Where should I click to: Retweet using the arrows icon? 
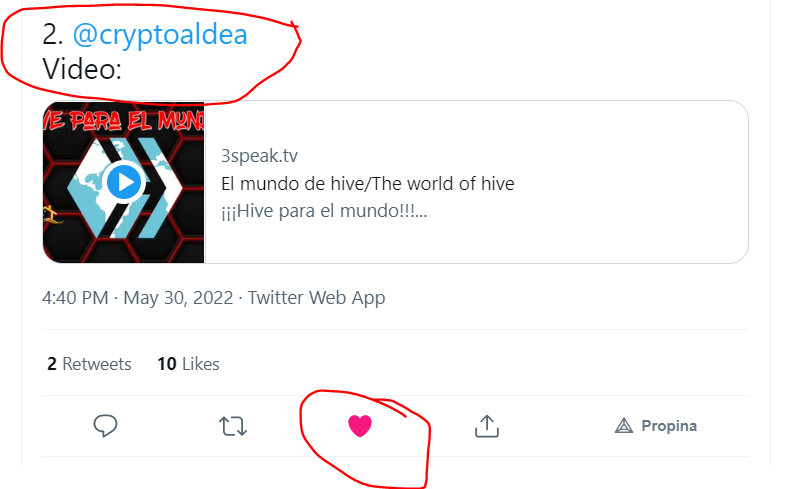233,426
